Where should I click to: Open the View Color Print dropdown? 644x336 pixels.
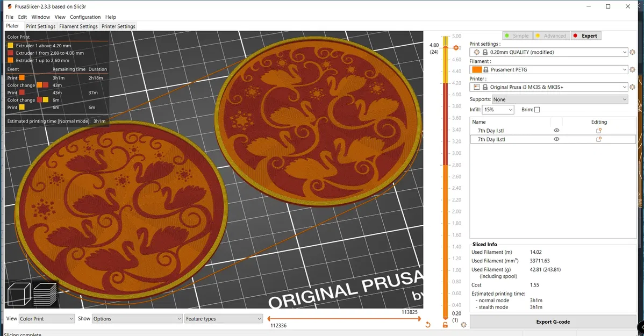pyautogui.click(x=46, y=319)
